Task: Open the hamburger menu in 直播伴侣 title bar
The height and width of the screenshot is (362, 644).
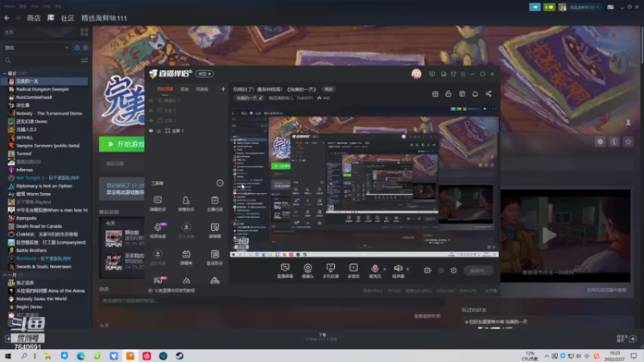Action: tap(463, 74)
